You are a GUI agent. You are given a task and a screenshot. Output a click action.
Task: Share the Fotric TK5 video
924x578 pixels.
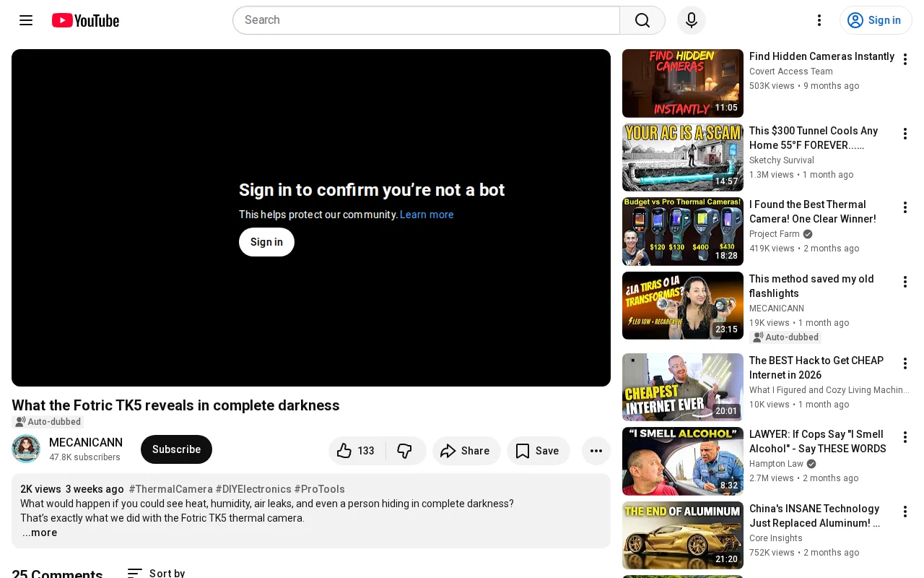(466, 451)
